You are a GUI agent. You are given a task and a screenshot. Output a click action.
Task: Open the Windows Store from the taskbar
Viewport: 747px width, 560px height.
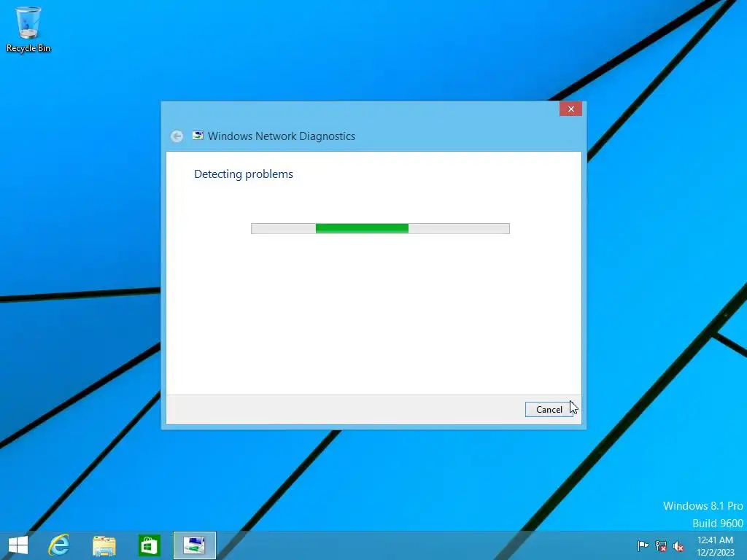(149, 545)
